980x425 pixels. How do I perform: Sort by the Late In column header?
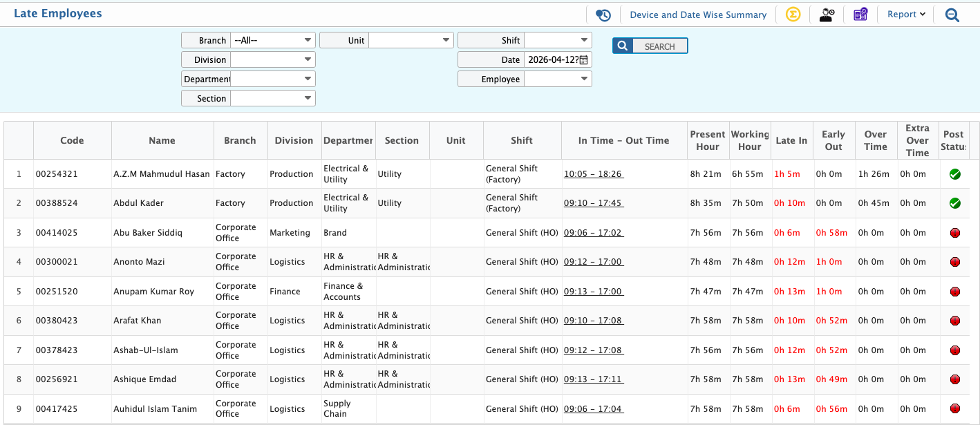(x=791, y=140)
